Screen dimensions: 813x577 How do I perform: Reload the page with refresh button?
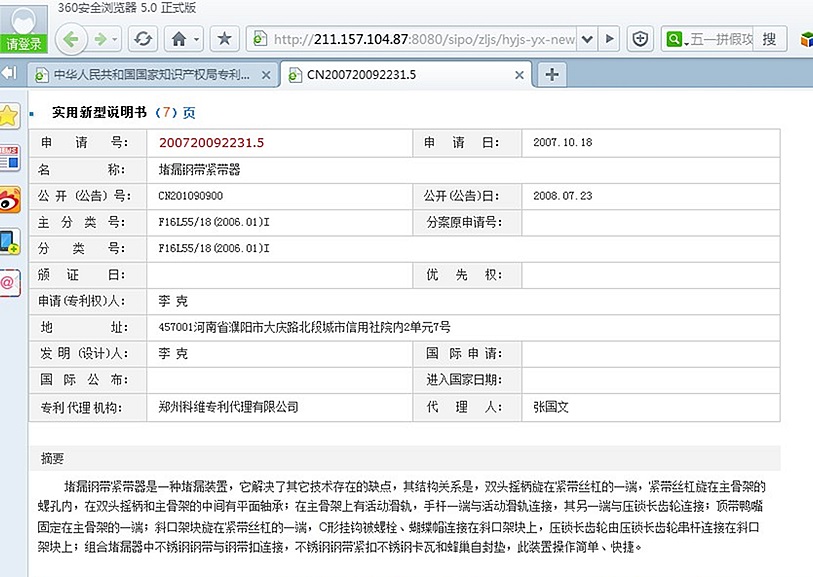pyautogui.click(x=143, y=39)
